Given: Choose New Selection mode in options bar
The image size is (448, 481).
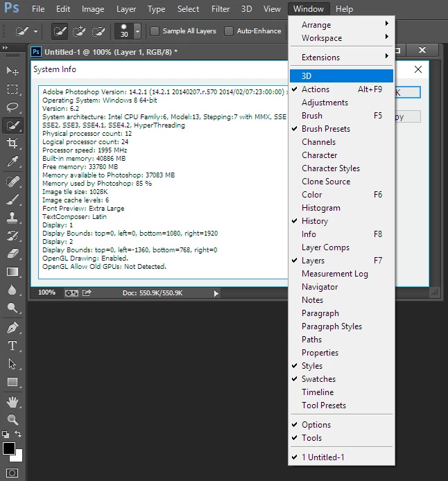Looking at the screenshot, I should 60,31.
